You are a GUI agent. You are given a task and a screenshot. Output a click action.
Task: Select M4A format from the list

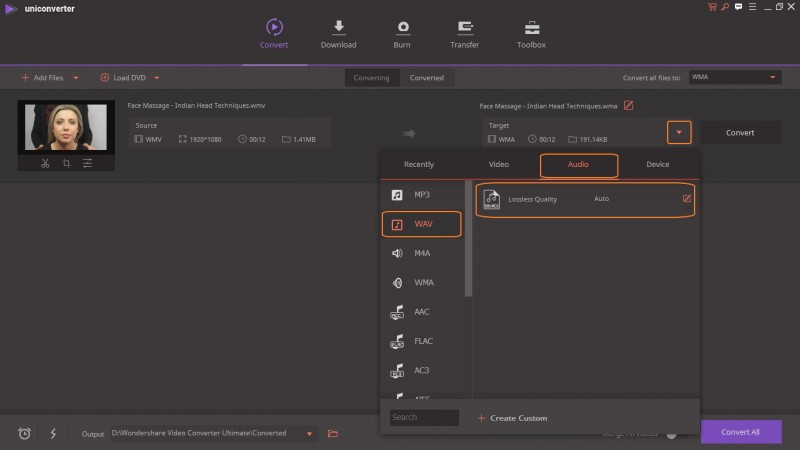coord(421,253)
